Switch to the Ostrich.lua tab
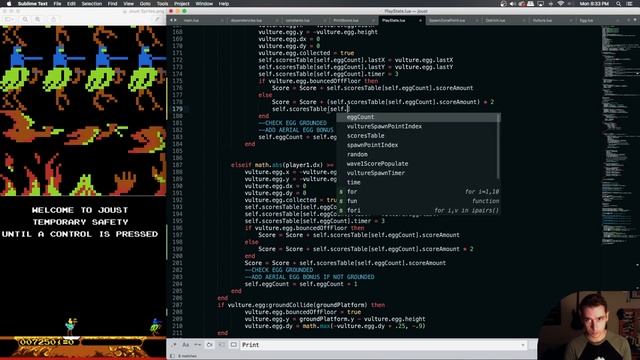The image size is (640, 360). [495, 20]
